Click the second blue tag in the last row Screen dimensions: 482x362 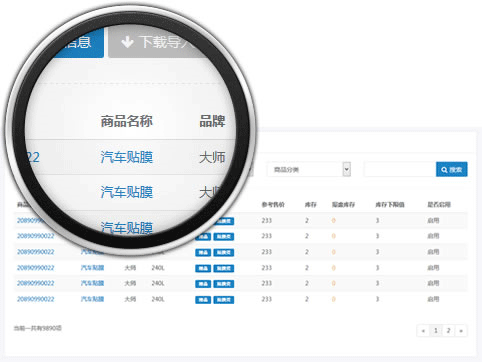tap(224, 300)
